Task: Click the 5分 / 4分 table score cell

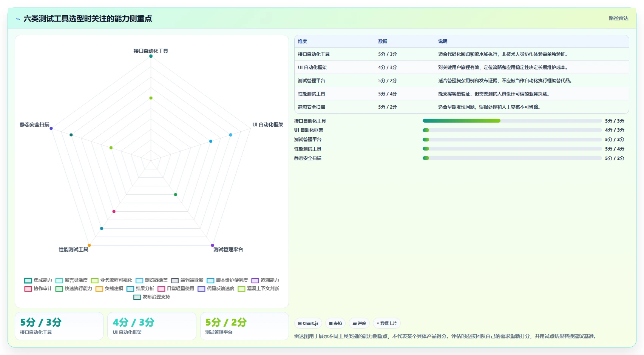Action: (x=388, y=94)
